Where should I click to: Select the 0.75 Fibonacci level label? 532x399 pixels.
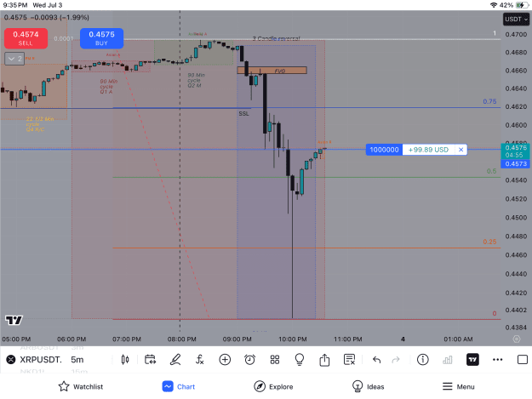click(489, 101)
